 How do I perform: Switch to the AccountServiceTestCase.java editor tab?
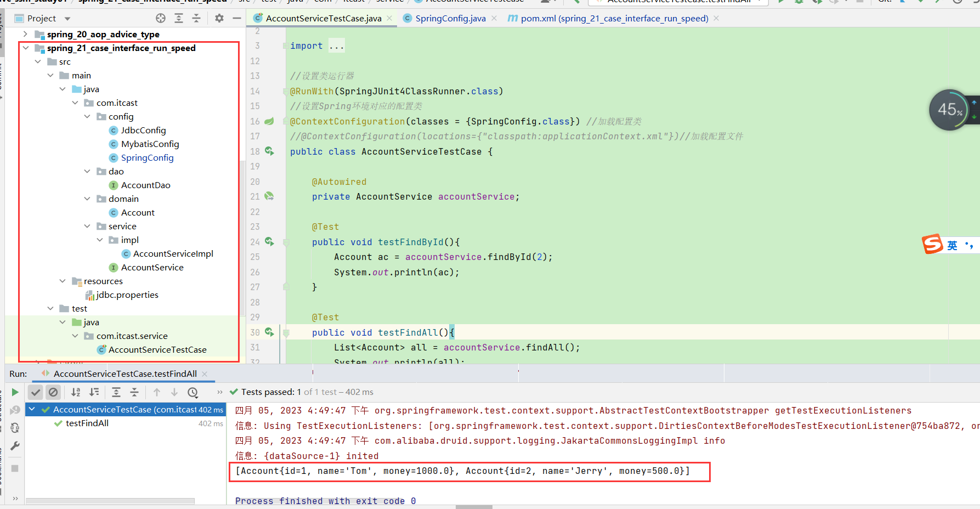pyautogui.click(x=324, y=19)
